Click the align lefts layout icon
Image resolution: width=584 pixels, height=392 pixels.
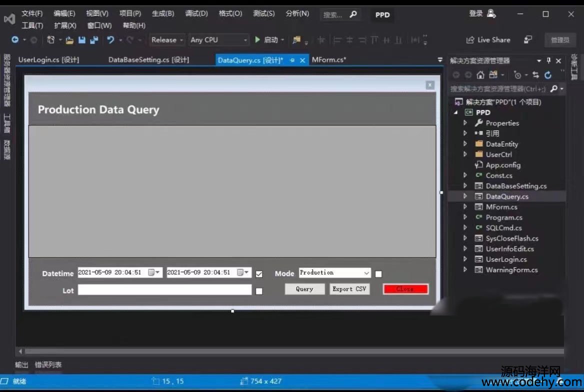(x=337, y=40)
